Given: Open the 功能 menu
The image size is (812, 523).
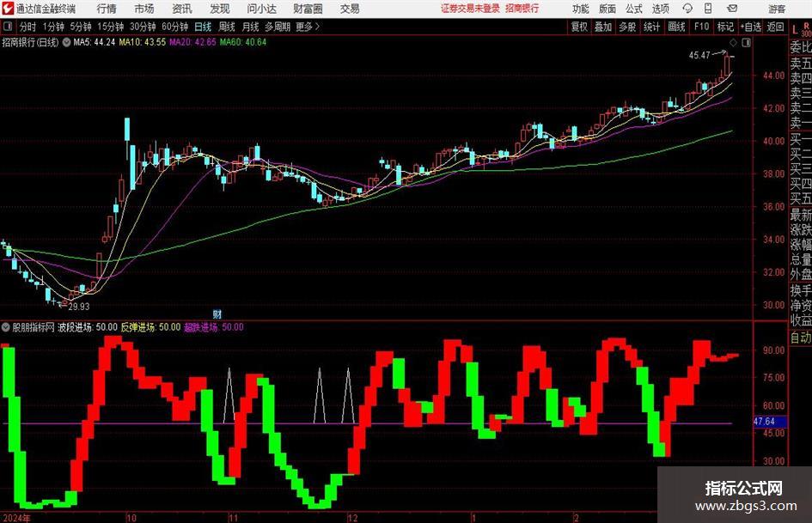Looking at the screenshot, I should (x=581, y=9).
